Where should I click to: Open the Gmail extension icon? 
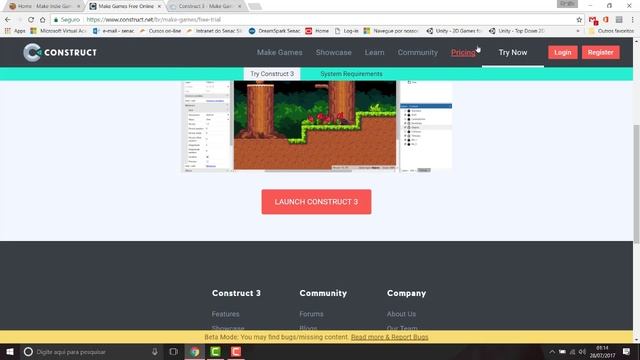point(593,20)
